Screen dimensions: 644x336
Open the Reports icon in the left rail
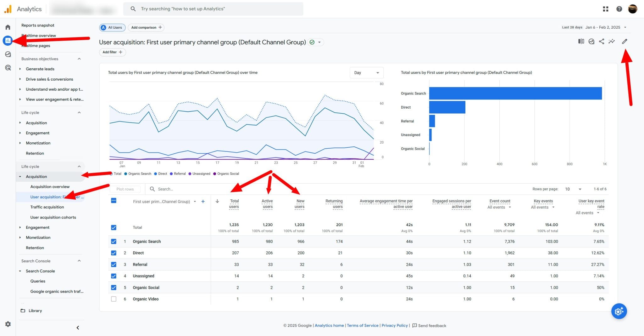(8, 40)
